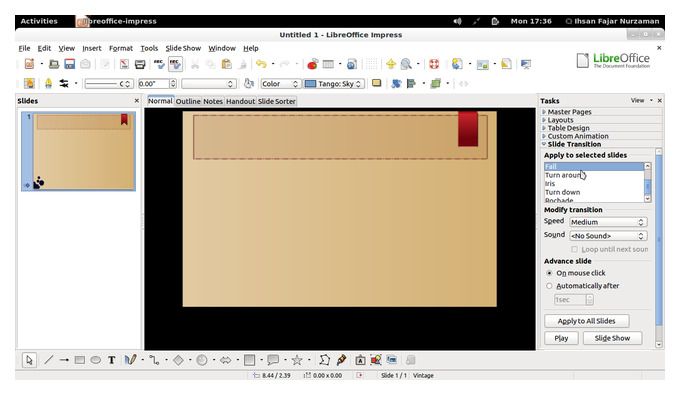Select the Block Arrows tool
Image resolution: width=680 pixels, height=395 pixels.
click(226, 360)
